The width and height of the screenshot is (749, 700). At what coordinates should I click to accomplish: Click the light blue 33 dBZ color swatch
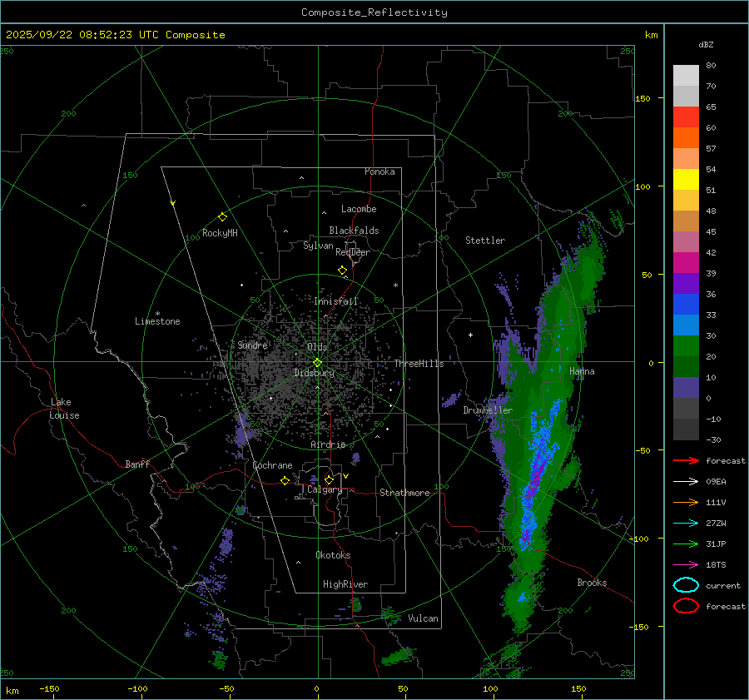click(x=686, y=325)
